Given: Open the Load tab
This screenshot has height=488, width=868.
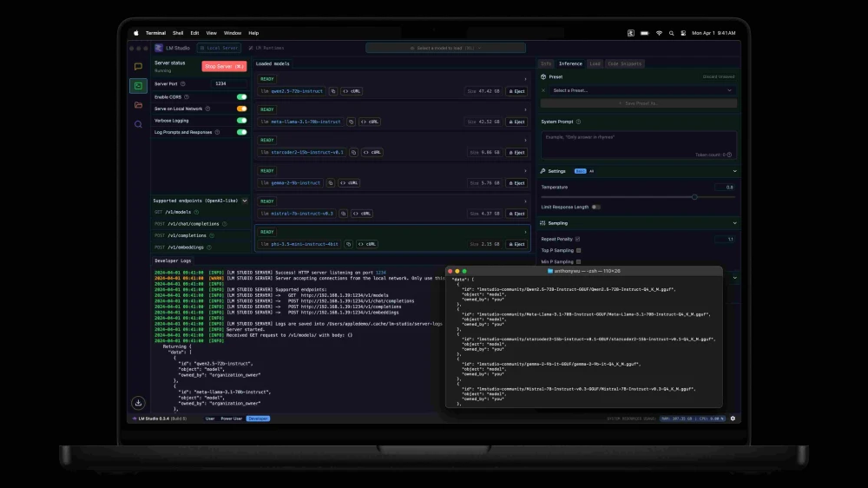Looking at the screenshot, I should 595,63.
